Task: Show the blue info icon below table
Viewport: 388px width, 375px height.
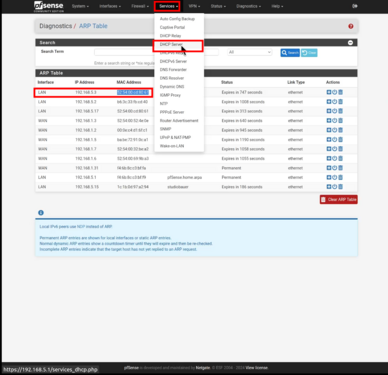Action: pyautogui.click(x=41, y=213)
